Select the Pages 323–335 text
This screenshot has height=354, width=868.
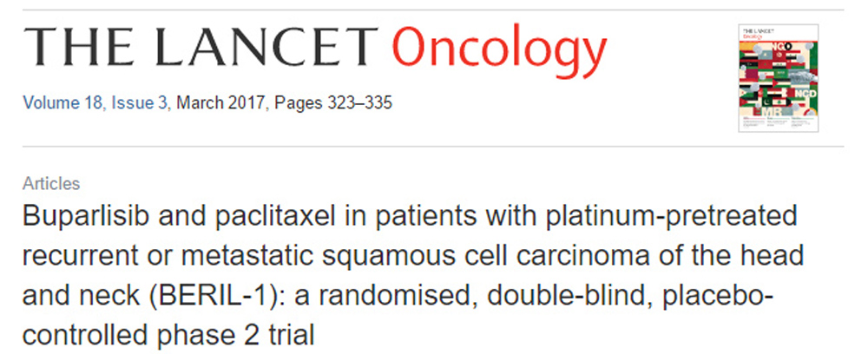[x=333, y=103]
